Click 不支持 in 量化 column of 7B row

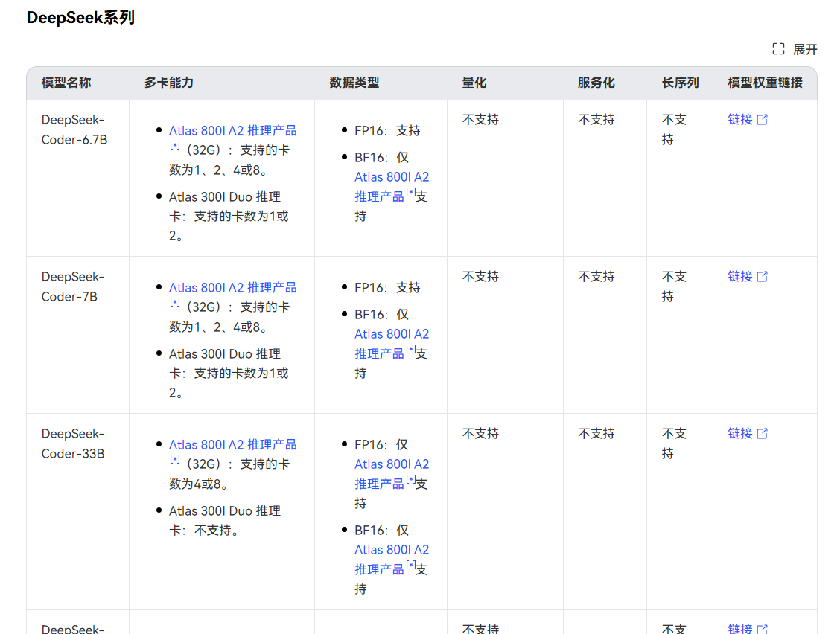[480, 276]
